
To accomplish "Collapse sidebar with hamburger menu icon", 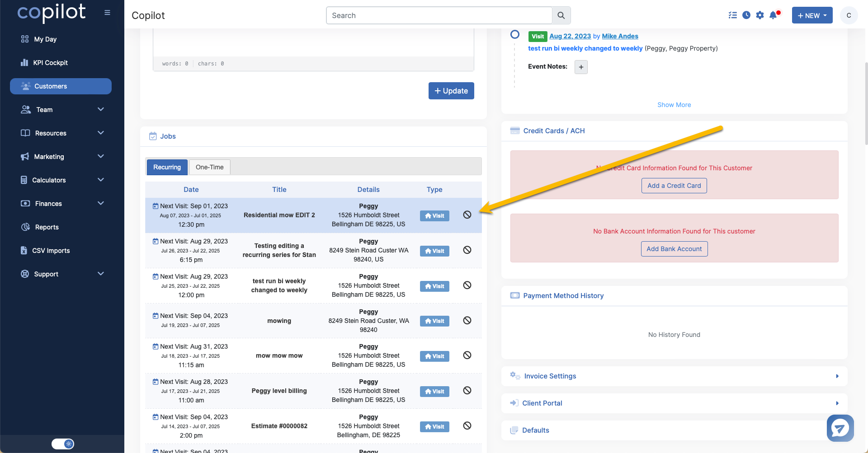I will tap(107, 13).
